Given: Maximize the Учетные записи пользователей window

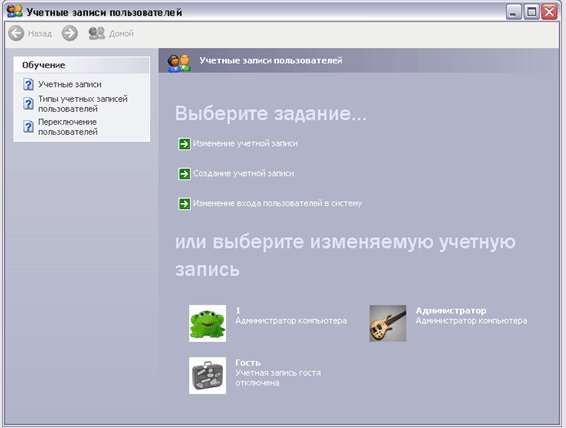Looking at the screenshot, I should point(531,12).
